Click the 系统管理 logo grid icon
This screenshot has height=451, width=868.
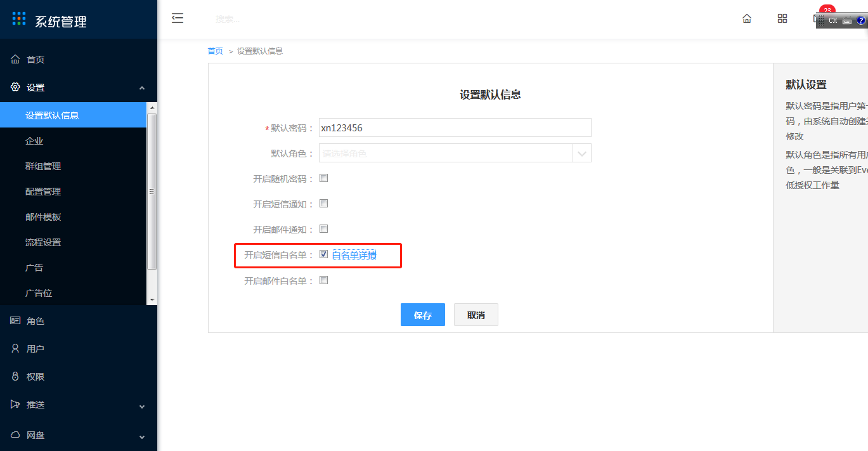19,18
